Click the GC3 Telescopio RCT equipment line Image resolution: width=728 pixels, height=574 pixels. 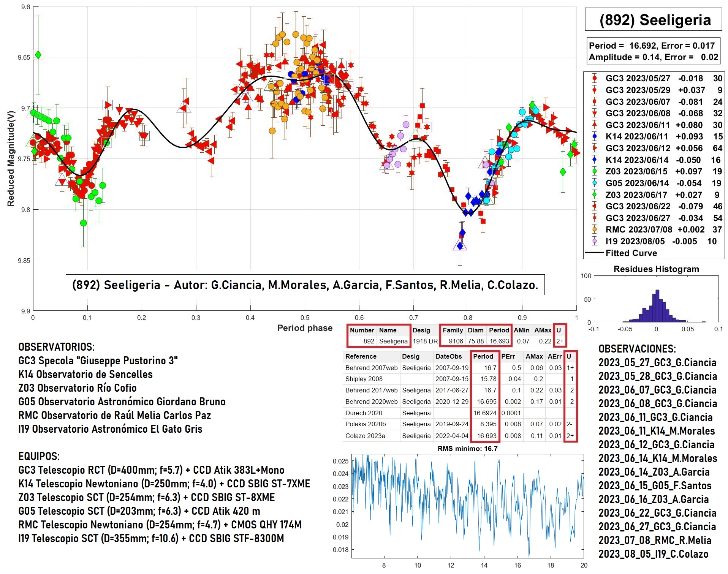tap(151, 470)
